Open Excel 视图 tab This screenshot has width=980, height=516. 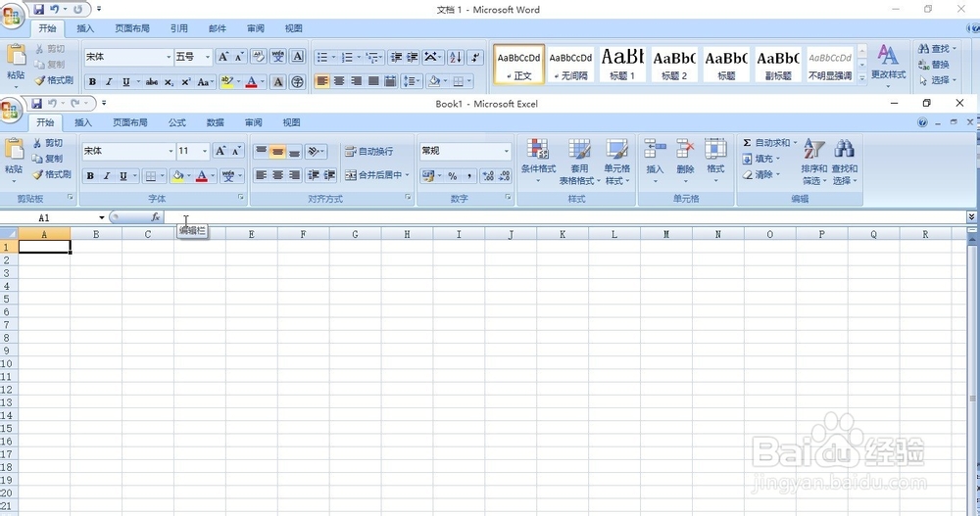pos(291,122)
